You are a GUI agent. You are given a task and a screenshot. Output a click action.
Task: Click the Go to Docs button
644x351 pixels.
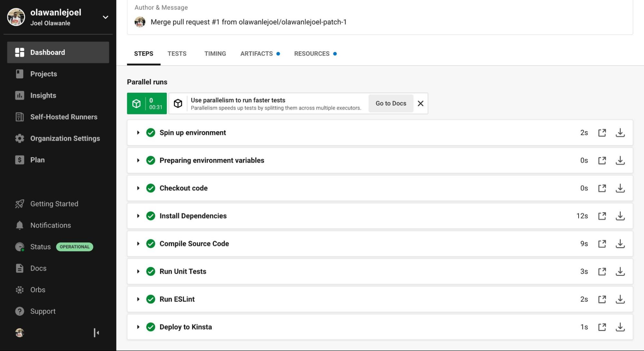(x=390, y=104)
